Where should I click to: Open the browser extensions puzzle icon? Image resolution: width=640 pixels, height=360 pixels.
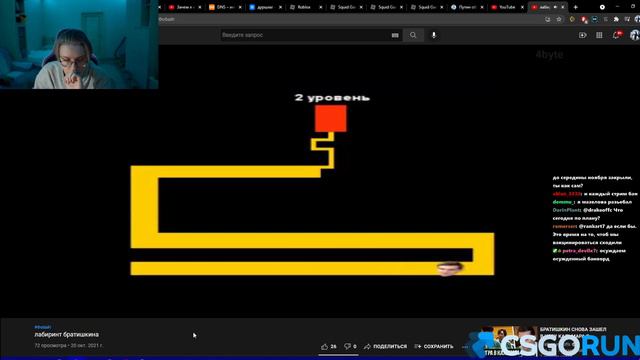point(616,19)
